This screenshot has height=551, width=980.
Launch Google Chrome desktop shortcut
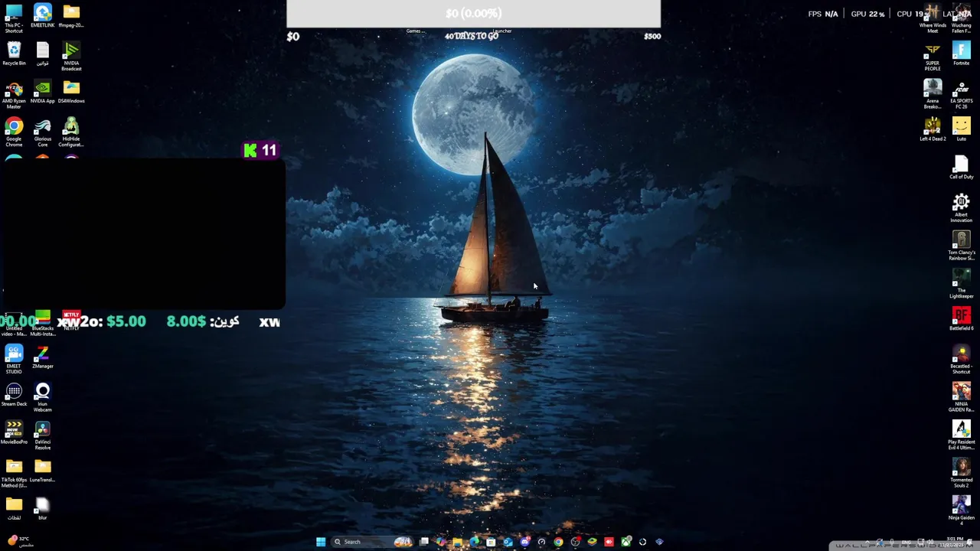pos(14,132)
